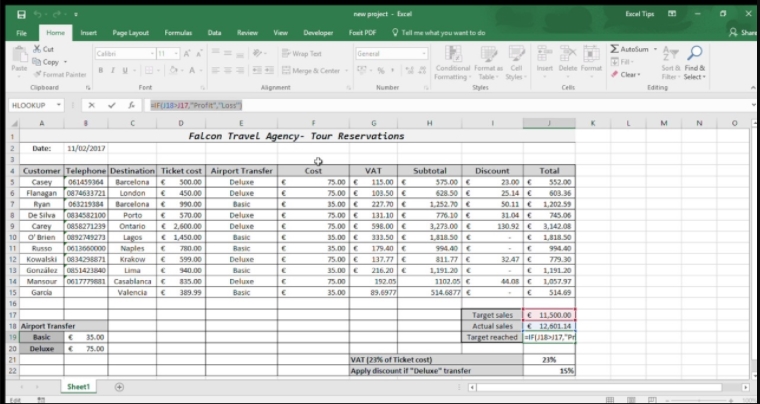Add a new sheet with plus button
Viewport: 760px width, 404px height.
coord(120,387)
